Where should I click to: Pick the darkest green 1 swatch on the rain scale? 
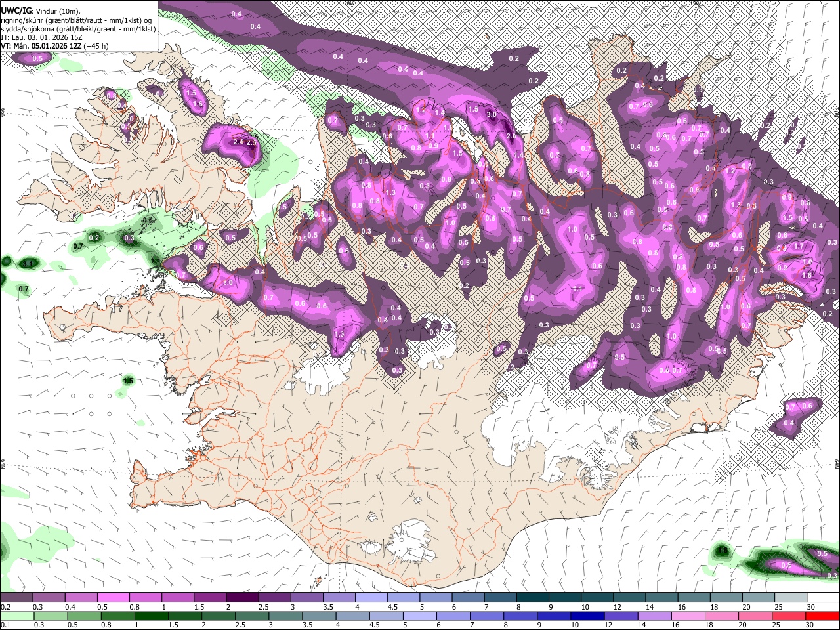click(151, 616)
